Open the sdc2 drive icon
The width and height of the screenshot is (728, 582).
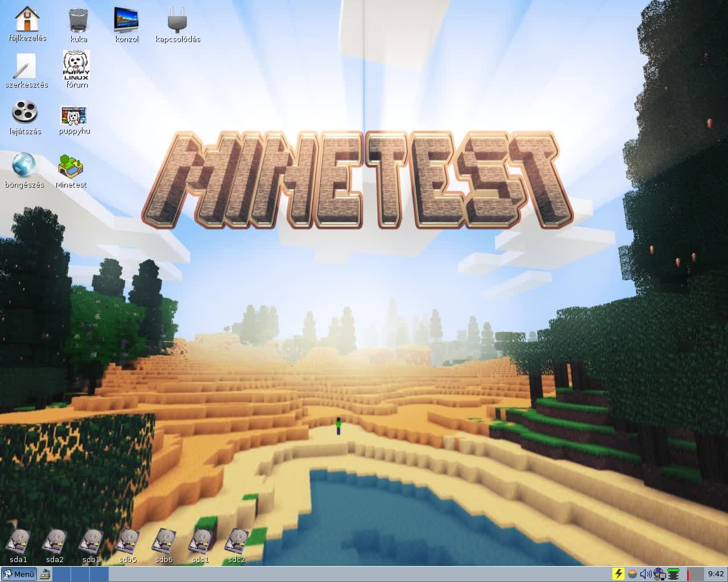237,541
